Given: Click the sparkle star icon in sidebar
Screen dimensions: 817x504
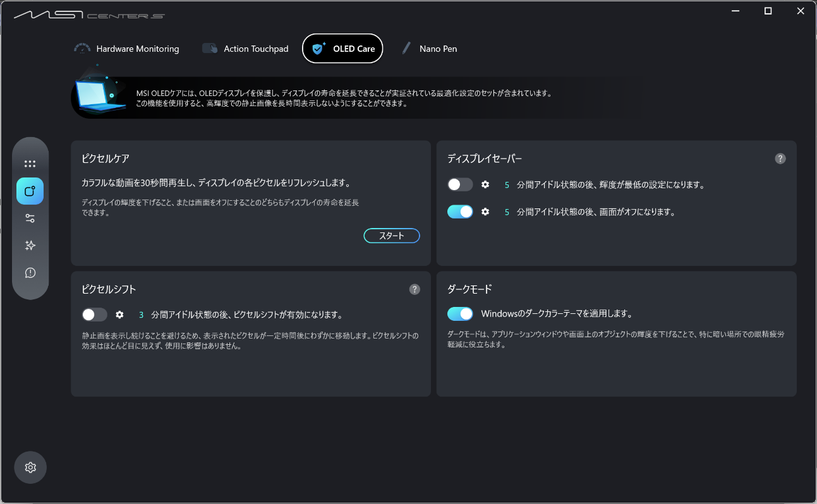Looking at the screenshot, I should pos(30,246).
